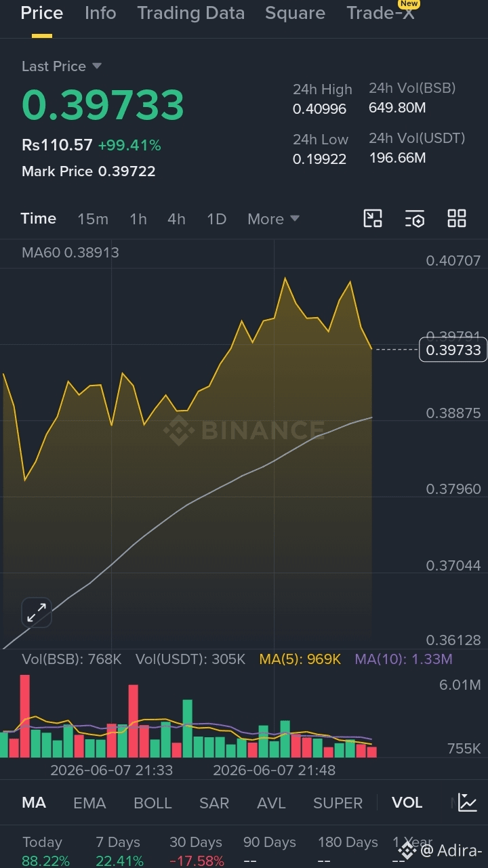Open the four-square grid layout icon
This screenshot has height=868, width=488.
click(x=457, y=218)
